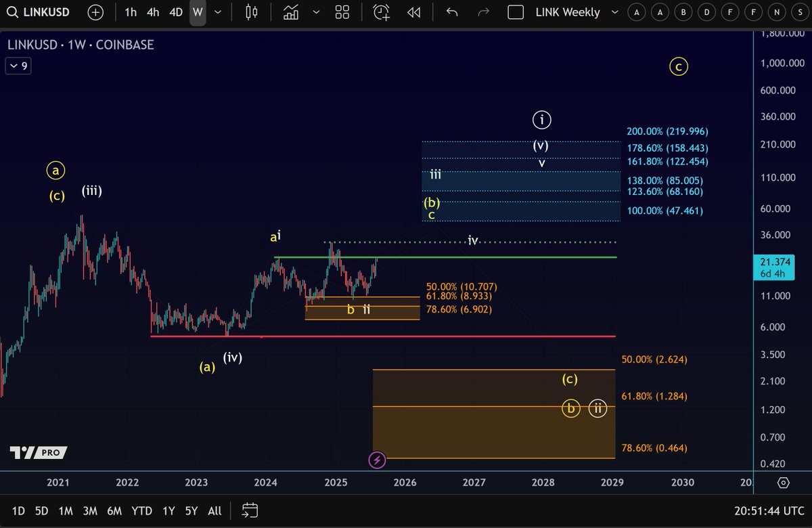Click the All range button

click(x=215, y=511)
